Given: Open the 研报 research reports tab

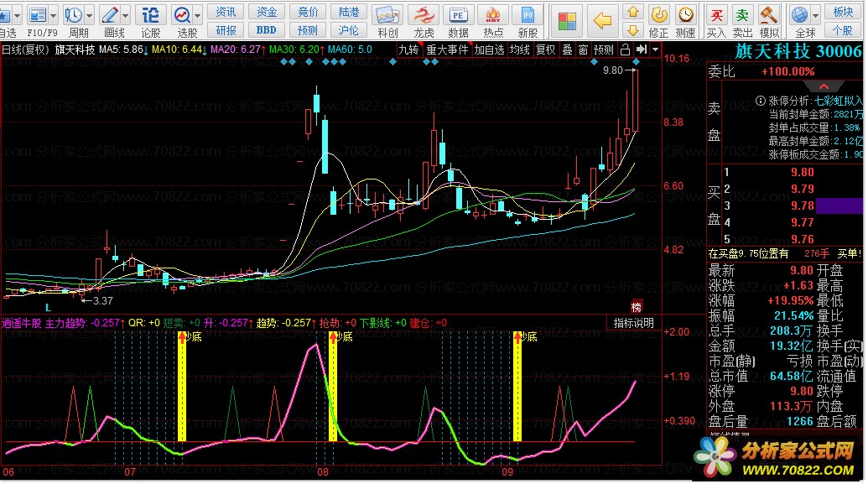Looking at the screenshot, I should click(x=226, y=30).
